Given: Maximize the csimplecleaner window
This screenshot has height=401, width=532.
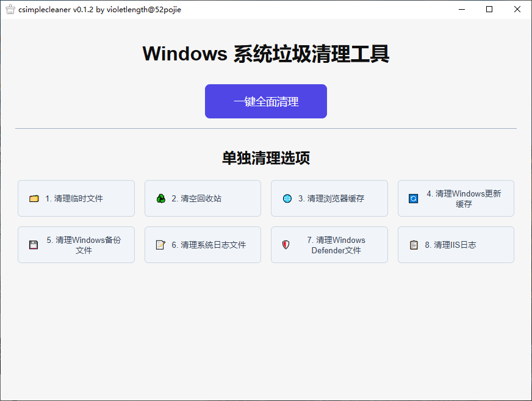Looking at the screenshot, I should click(x=489, y=9).
